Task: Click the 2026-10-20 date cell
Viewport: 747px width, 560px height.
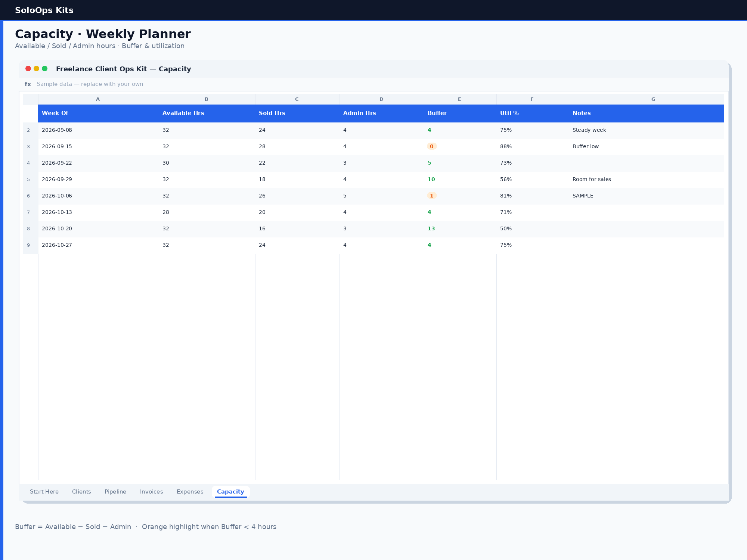Action: (98, 229)
